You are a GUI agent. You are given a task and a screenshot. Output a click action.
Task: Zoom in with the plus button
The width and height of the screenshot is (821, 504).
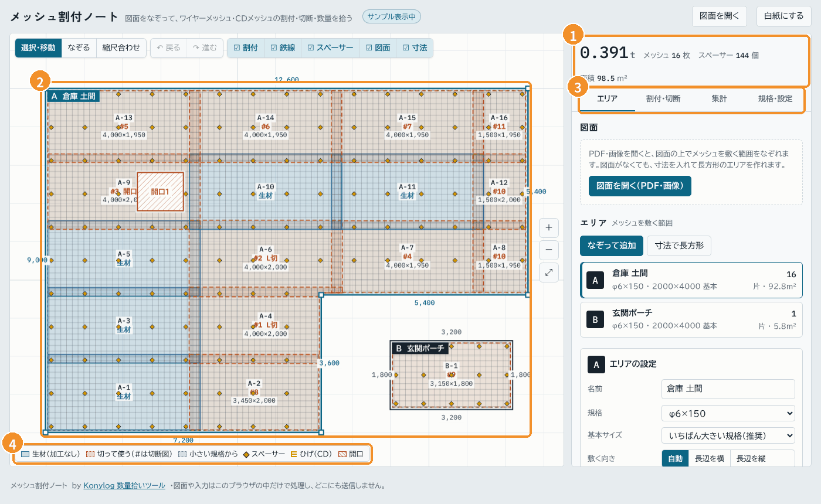(549, 227)
